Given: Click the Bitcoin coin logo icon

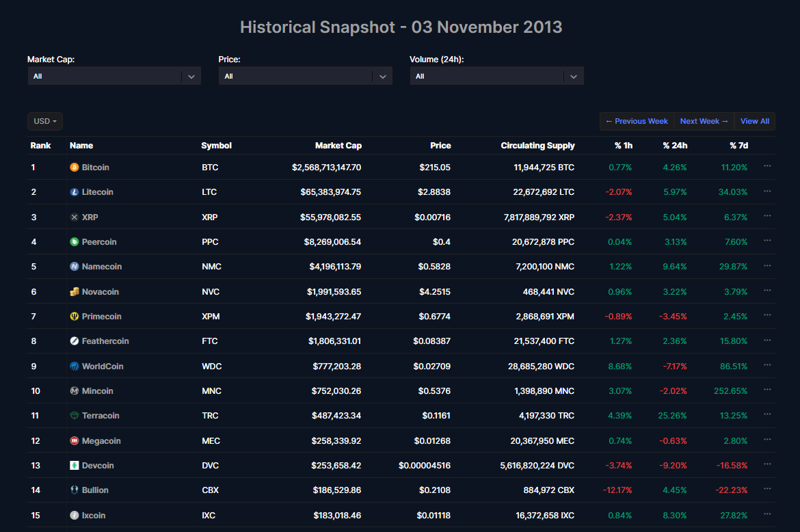Looking at the screenshot, I should 75,168.
